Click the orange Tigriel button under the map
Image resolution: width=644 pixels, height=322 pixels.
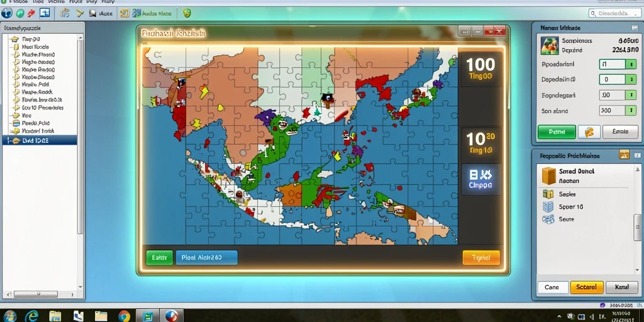(x=481, y=257)
